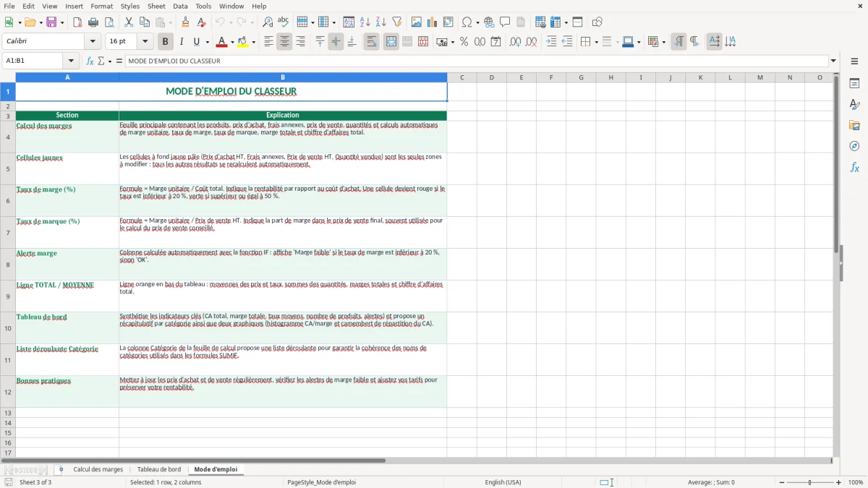Click the Save document icon

pyautogui.click(x=51, y=22)
